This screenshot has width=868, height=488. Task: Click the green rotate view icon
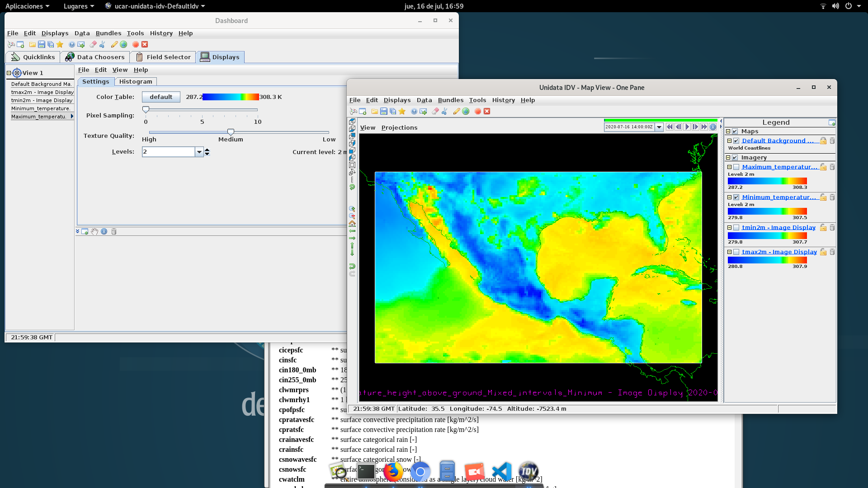click(352, 187)
